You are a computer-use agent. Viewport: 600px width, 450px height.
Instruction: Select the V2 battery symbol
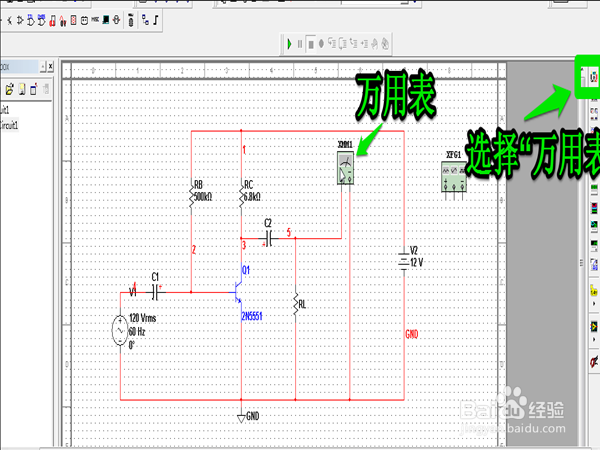[x=404, y=261]
